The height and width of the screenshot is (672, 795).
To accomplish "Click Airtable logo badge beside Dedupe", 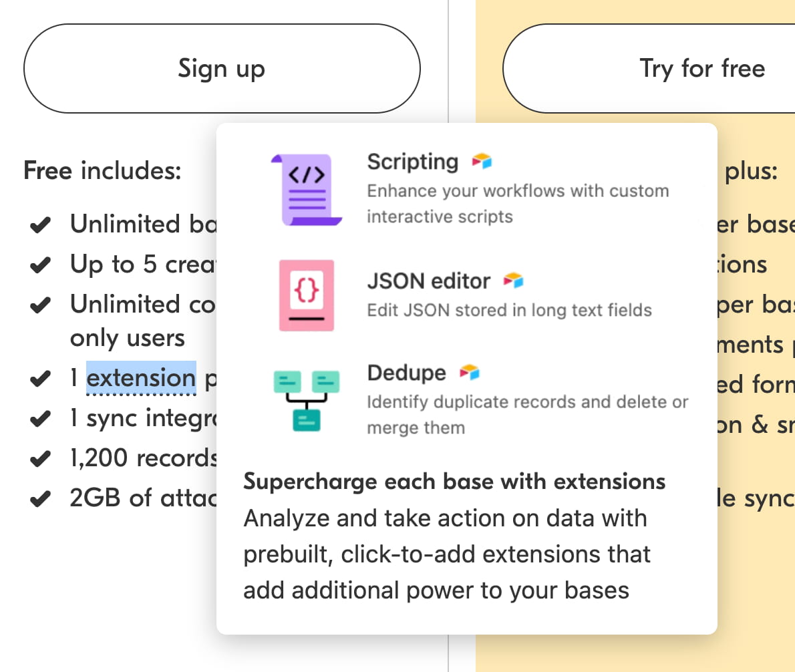I will coord(470,372).
